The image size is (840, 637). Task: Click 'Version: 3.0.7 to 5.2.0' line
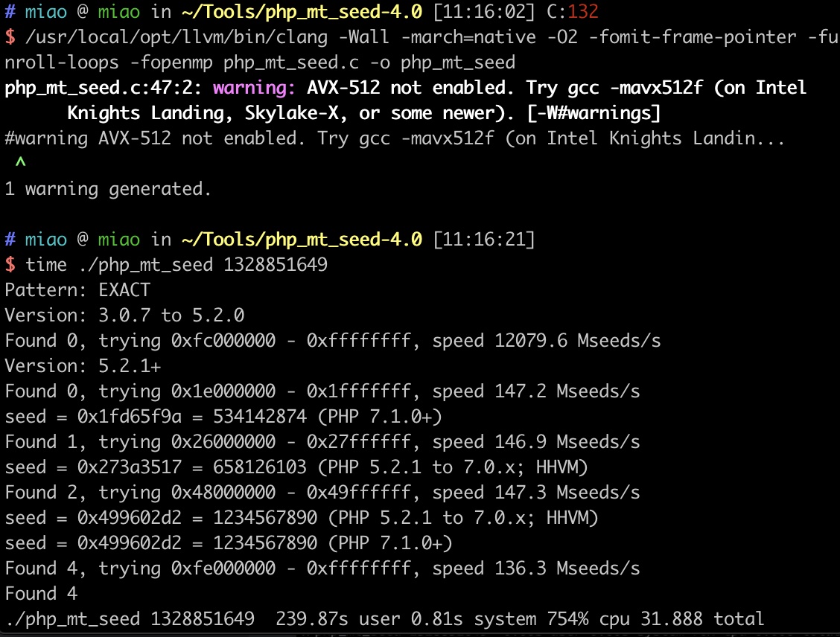124,316
